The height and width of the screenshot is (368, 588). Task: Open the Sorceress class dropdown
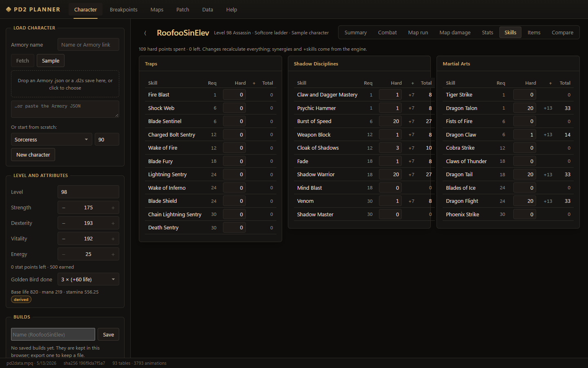click(x=51, y=139)
